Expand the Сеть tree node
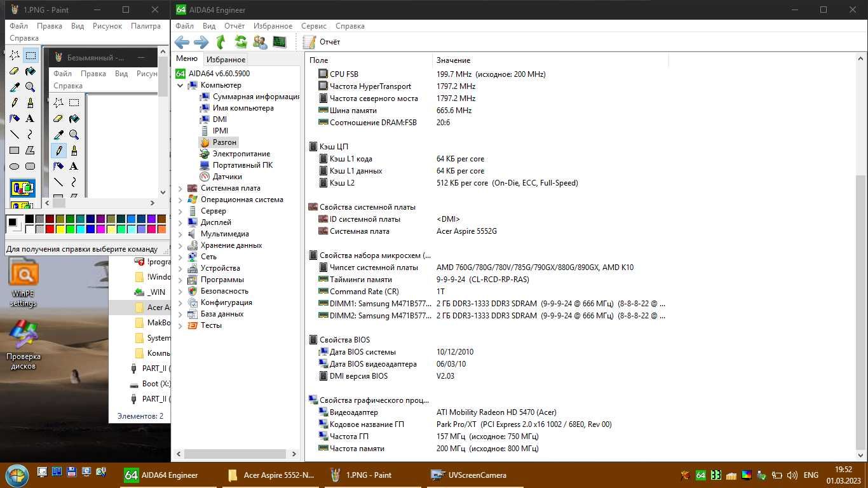The image size is (868, 488). pos(180,257)
